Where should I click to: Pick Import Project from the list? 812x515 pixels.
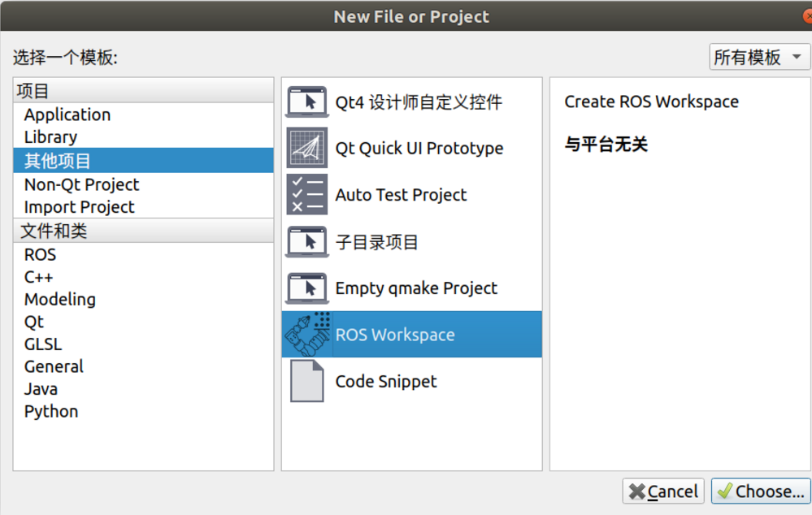[x=80, y=207]
